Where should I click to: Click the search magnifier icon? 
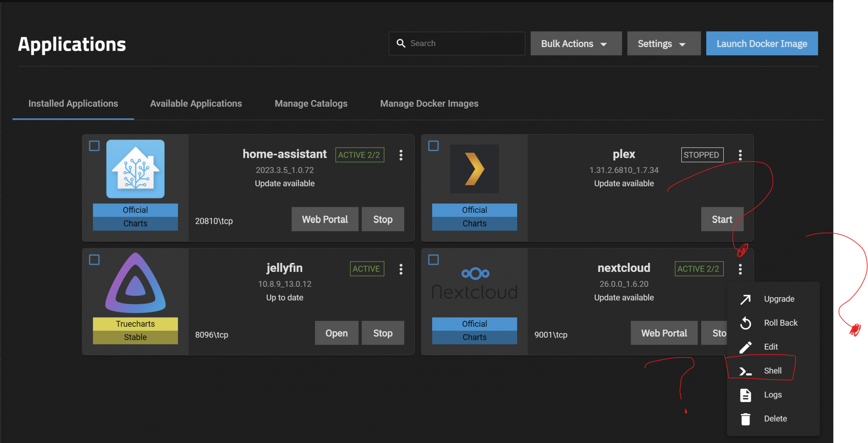401,43
